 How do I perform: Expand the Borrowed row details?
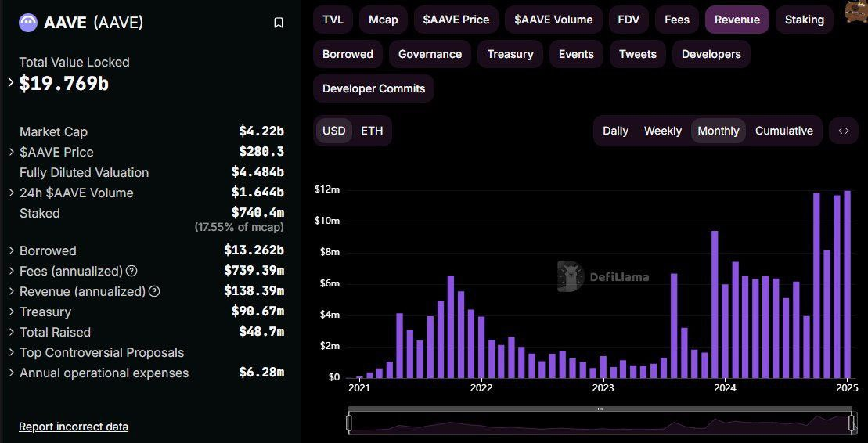[x=12, y=250]
